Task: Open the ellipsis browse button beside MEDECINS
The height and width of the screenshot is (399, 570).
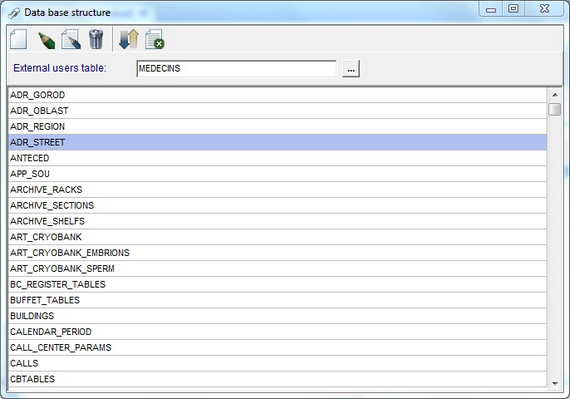Action: point(351,69)
